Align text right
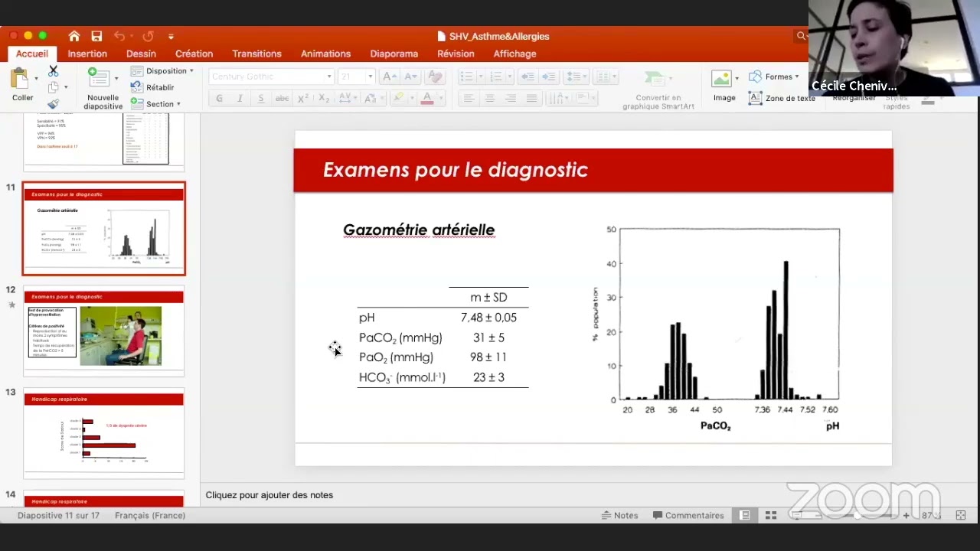 (x=510, y=98)
